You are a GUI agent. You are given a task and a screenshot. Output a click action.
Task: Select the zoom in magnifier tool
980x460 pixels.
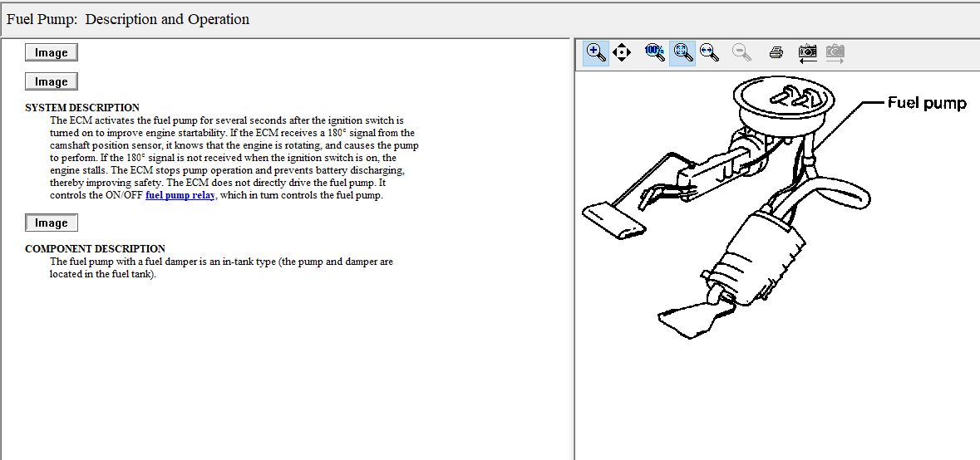click(596, 53)
